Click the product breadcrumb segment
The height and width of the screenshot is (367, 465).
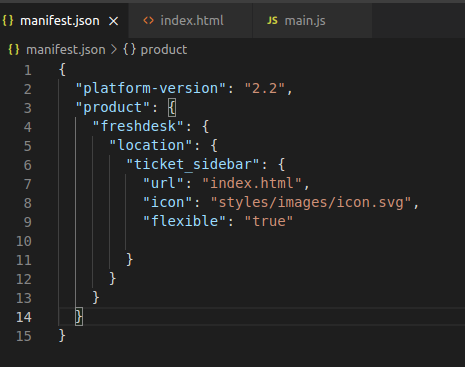(164, 50)
